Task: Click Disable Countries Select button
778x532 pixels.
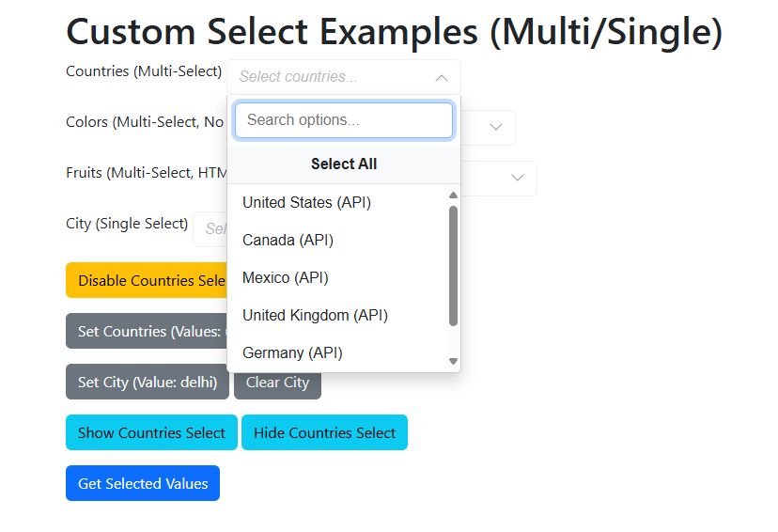Action: (147, 280)
